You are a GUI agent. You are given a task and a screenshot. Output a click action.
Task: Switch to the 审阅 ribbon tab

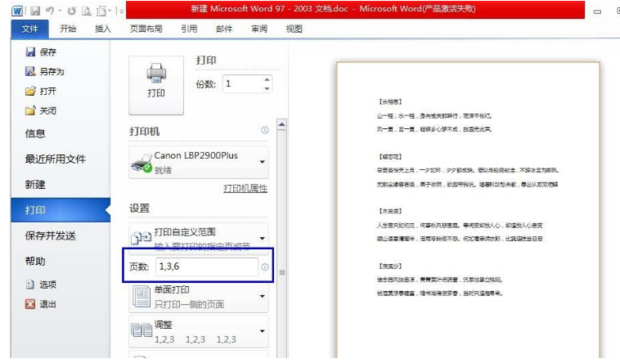click(x=259, y=29)
